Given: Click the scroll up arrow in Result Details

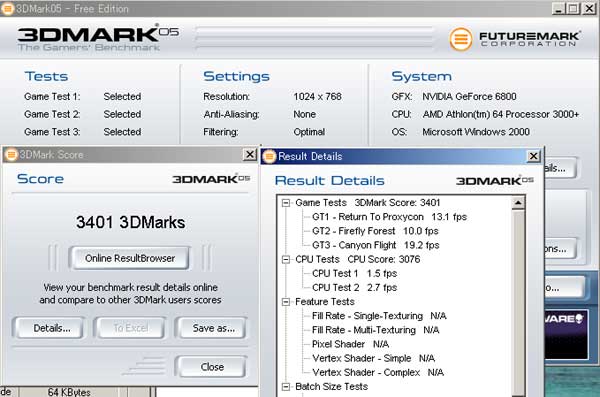Looking at the screenshot, I should click(518, 203).
